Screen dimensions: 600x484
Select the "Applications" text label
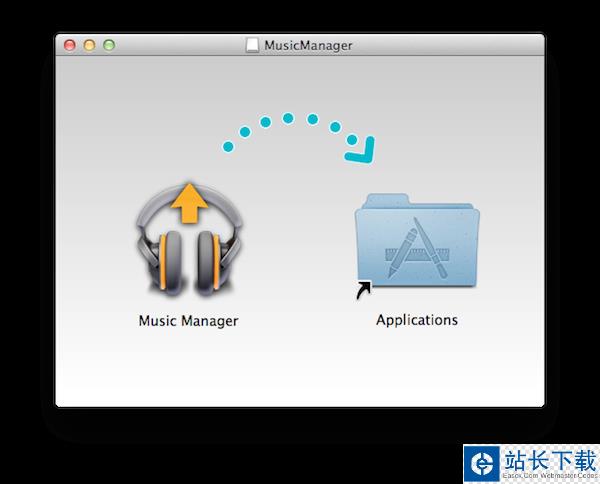click(x=417, y=320)
